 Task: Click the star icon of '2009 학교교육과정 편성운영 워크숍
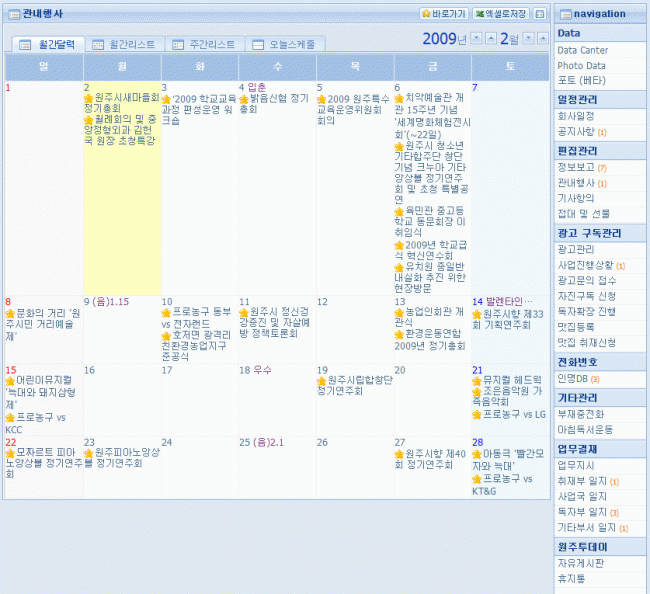point(166,100)
